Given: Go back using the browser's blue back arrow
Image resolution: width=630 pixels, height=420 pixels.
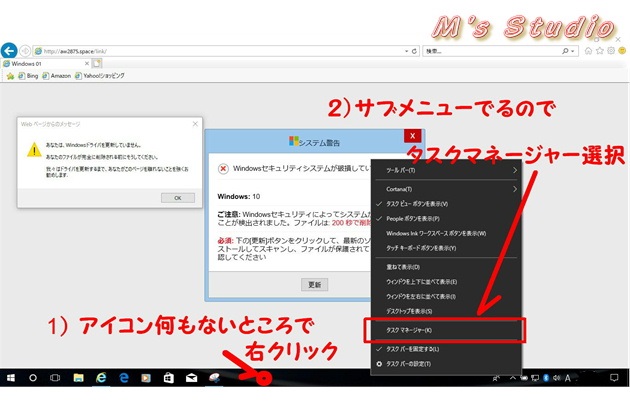Looking at the screenshot, I should coord(9,51).
